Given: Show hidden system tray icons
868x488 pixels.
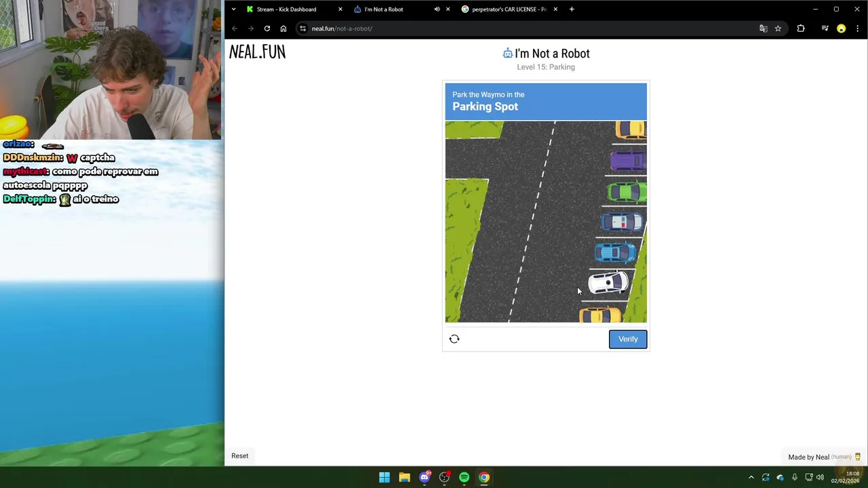Looking at the screenshot, I should pyautogui.click(x=751, y=477).
